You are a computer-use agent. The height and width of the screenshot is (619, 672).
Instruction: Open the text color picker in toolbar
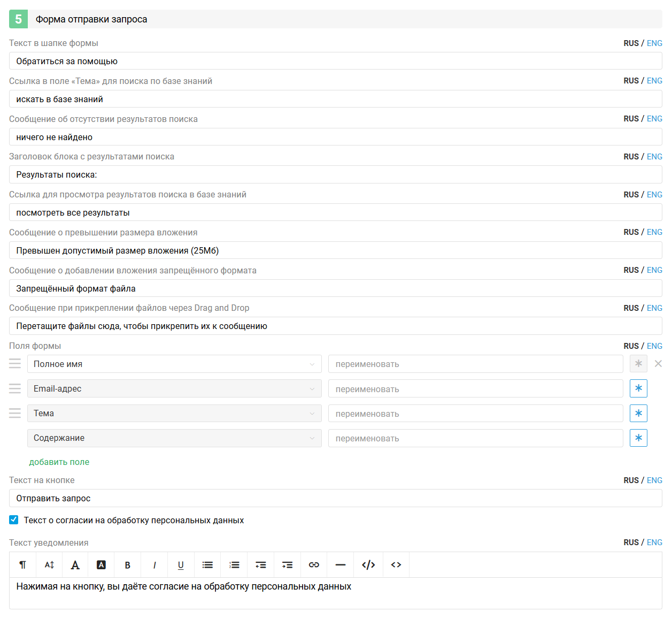tap(75, 565)
